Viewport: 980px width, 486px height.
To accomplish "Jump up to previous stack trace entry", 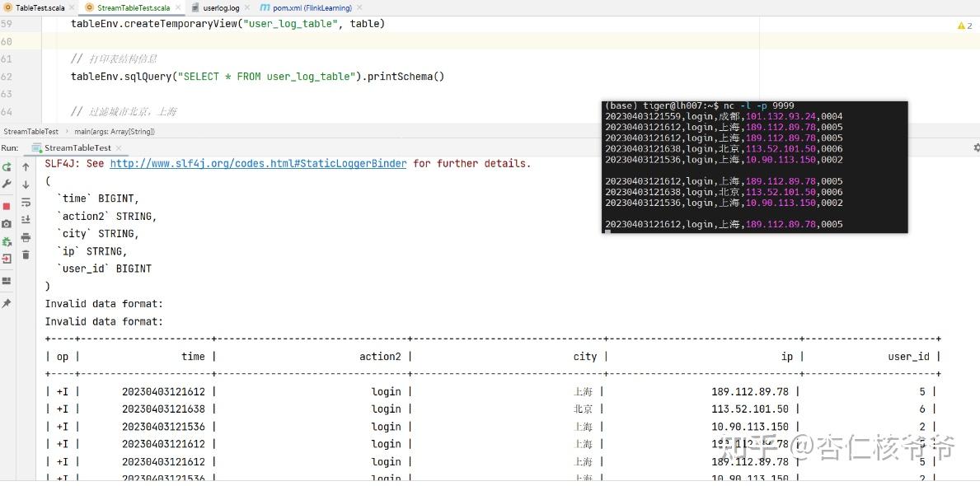I will pyautogui.click(x=26, y=167).
